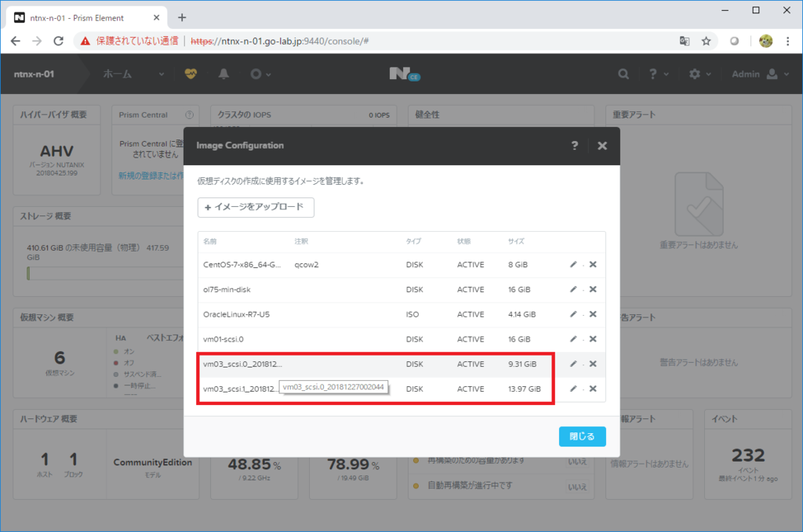Delete the ol75-min-disk image with X icon
803x532 pixels.
(x=594, y=288)
